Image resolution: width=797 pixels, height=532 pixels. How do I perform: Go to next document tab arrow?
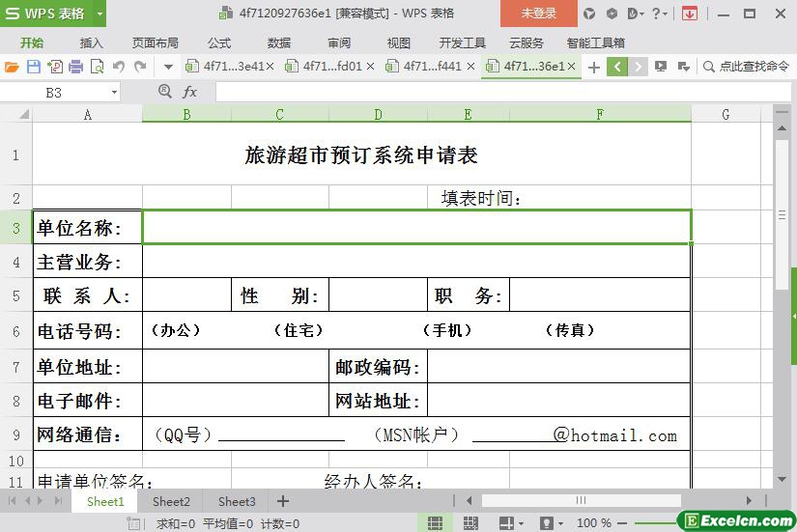point(638,67)
